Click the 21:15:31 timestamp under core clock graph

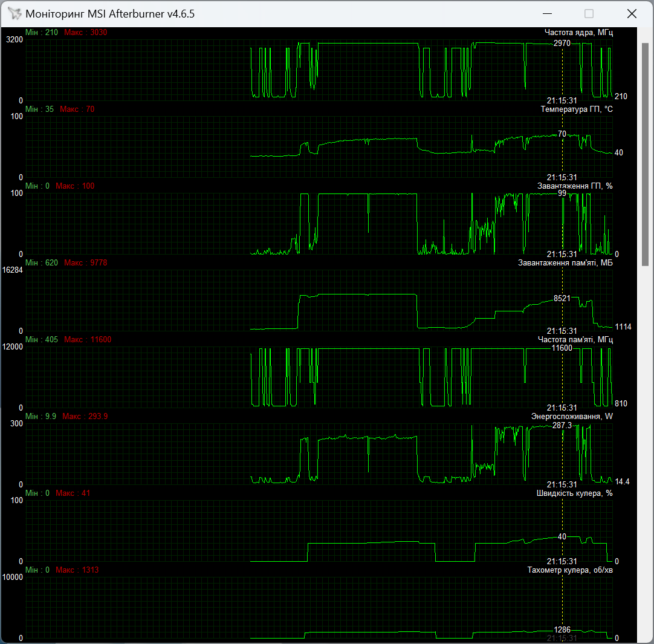point(562,100)
